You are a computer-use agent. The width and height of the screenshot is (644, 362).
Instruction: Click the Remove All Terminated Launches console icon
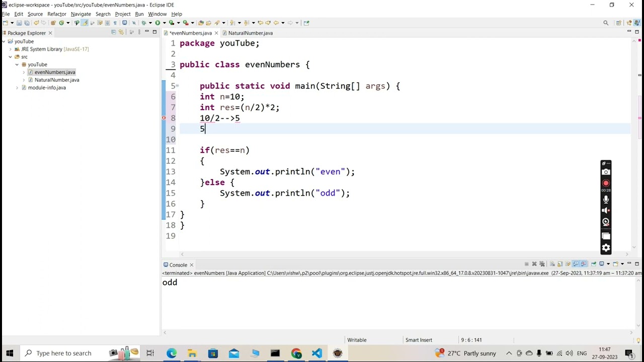(542, 264)
